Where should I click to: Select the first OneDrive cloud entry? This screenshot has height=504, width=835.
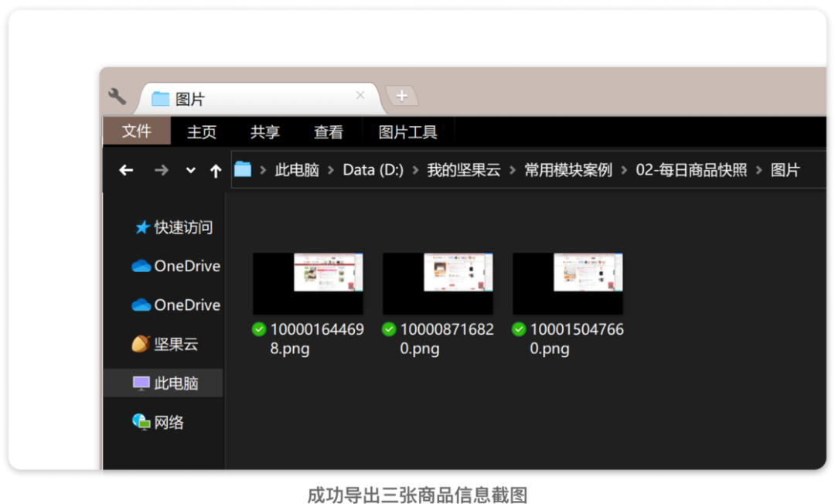(176, 266)
